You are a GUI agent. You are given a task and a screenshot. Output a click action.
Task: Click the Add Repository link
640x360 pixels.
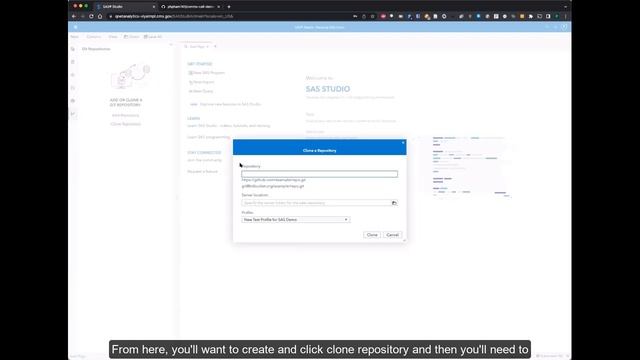125,116
